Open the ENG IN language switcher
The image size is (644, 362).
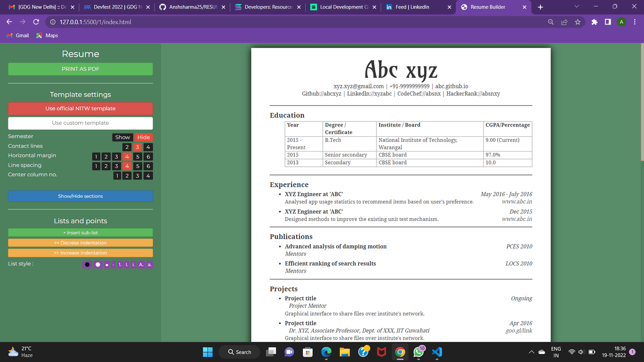[x=556, y=352]
